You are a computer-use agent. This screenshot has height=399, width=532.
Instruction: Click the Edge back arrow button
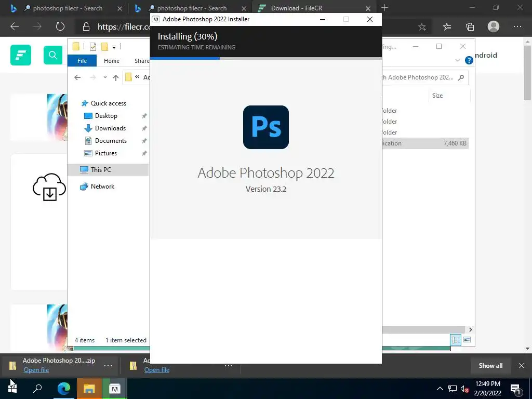click(15, 26)
